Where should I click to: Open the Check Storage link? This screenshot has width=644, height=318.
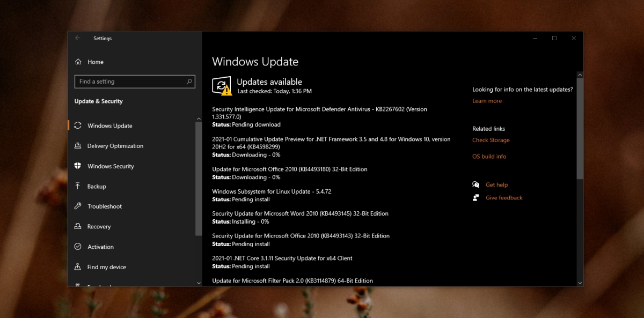(x=491, y=140)
